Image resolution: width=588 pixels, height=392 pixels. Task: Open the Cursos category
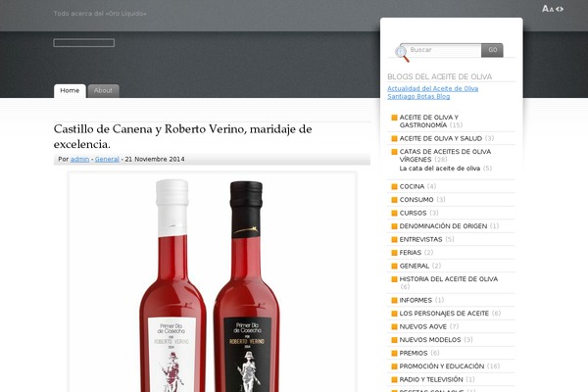[413, 213]
